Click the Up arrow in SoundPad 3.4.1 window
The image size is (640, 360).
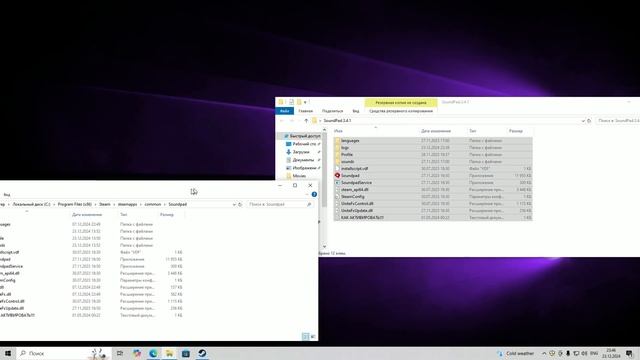[306, 121]
